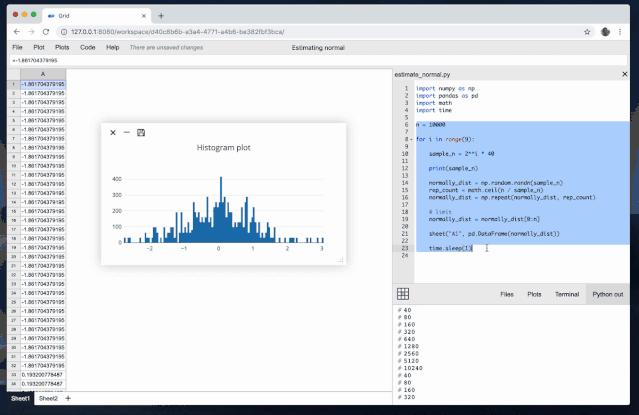
Task: Open the Chrome three-dot menu
Action: coord(625,31)
